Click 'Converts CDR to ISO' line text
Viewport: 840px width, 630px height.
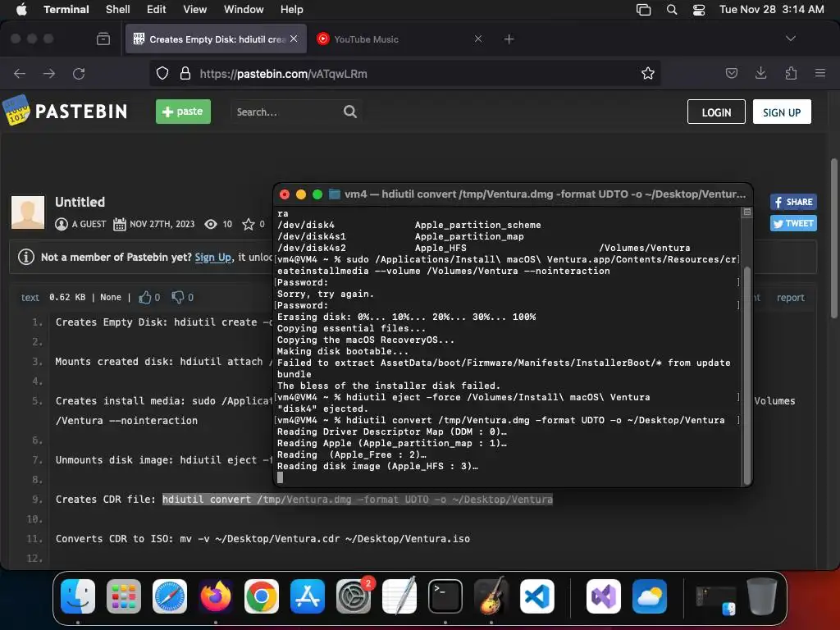pyautogui.click(x=262, y=538)
